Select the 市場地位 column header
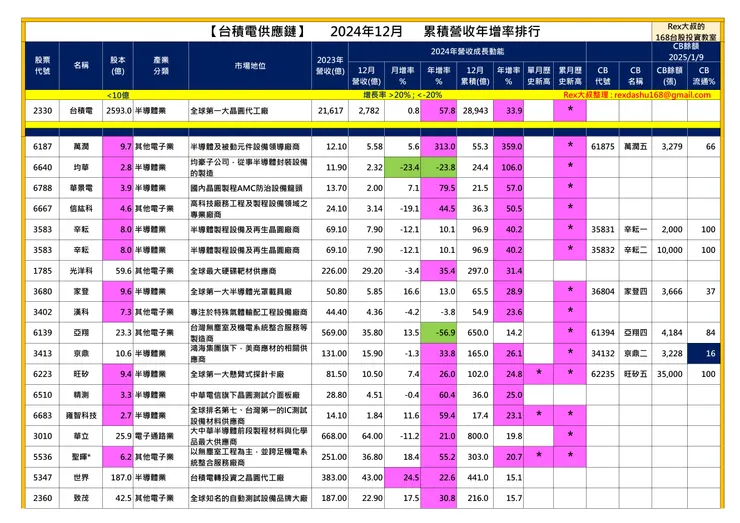The height and width of the screenshot is (523, 740). click(x=250, y=66)
